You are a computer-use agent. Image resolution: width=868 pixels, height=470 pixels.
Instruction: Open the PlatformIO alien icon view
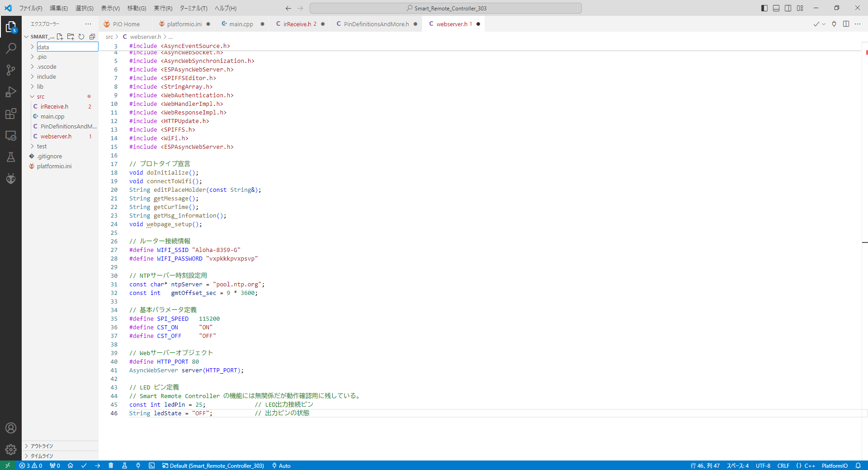pos(11,179)
